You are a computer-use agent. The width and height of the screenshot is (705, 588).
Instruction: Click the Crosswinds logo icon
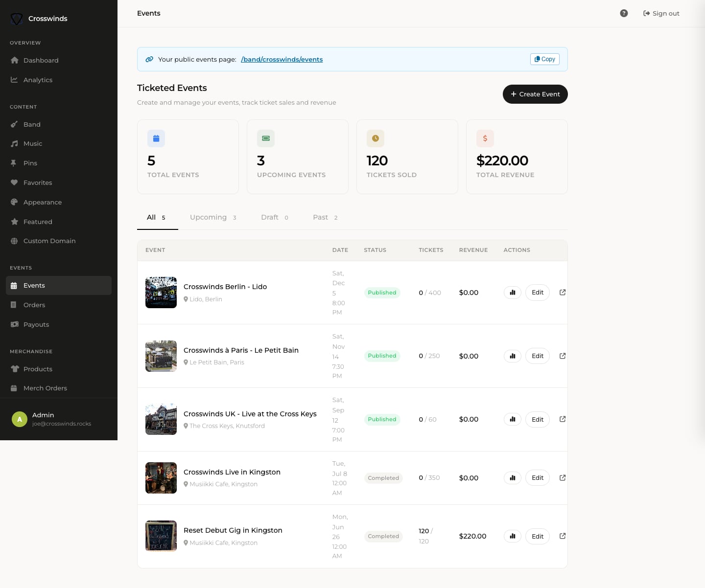pyautogui.click(x=17, y=19)
